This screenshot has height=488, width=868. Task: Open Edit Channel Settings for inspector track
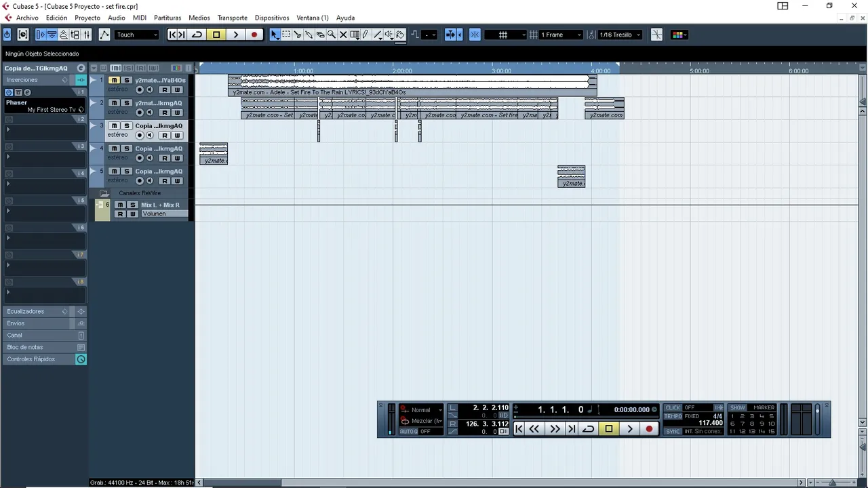point(81,68)
